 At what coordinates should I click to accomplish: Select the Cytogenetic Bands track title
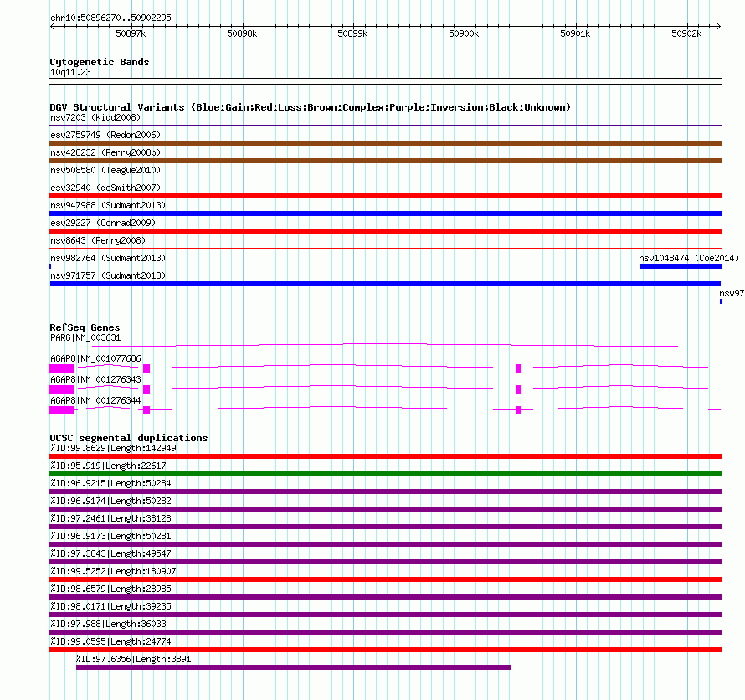[100, 62]
